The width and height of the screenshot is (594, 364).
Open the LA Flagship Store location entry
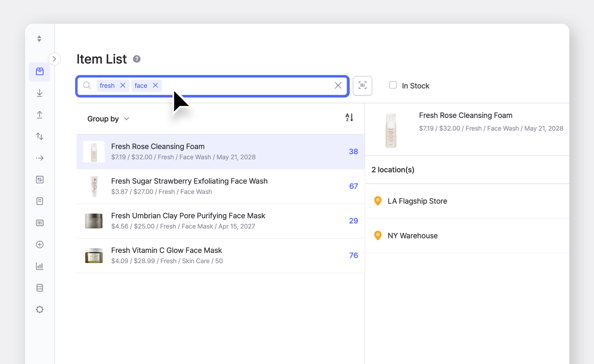(x=417, y=201)
